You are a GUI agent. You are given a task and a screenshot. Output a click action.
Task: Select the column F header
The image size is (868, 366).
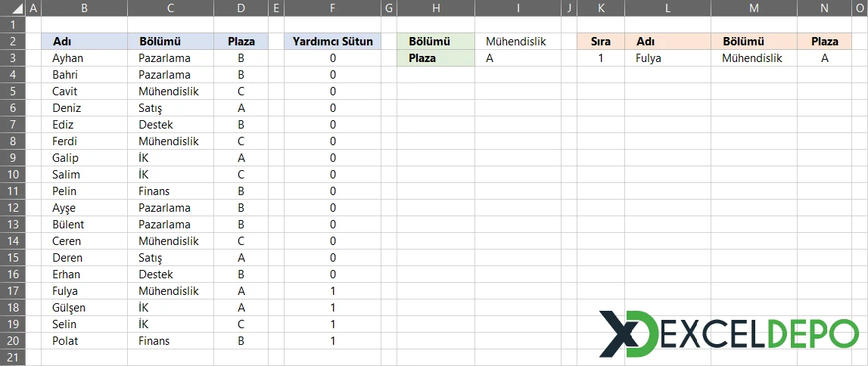point(332,8)
